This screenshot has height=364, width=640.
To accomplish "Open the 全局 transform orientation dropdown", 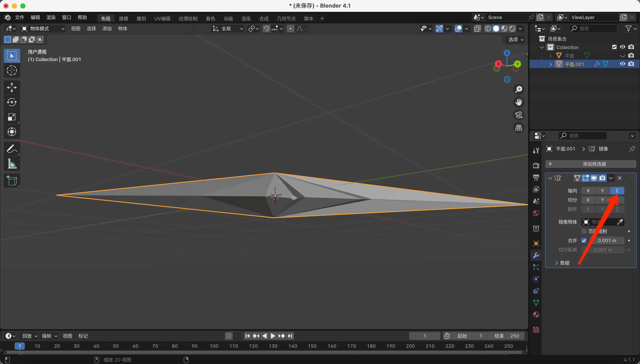I will pyautogui.click(x=228, y=29).
